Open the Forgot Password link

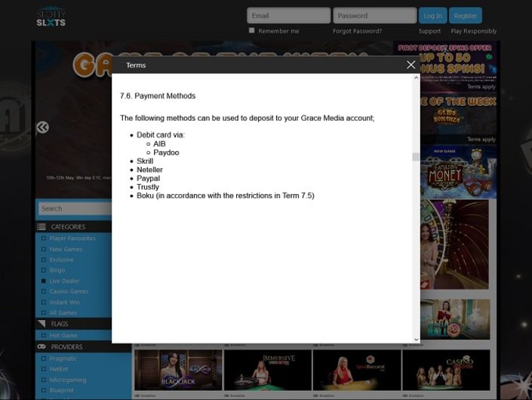tap(357, 31)
